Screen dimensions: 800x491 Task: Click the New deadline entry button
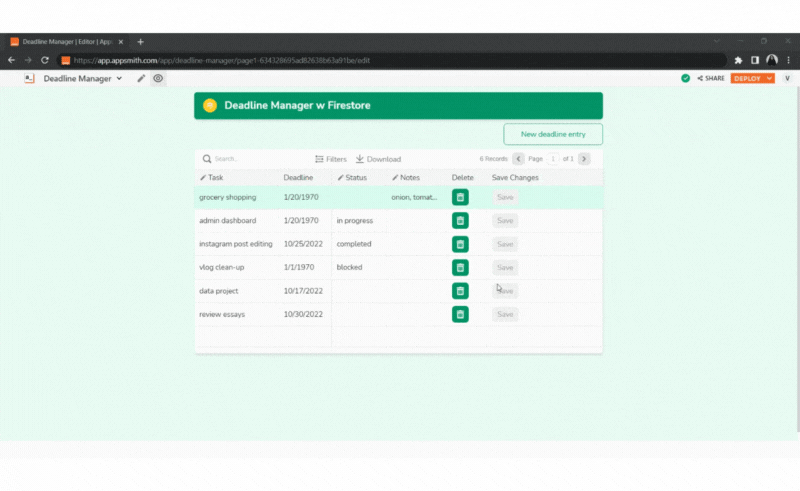click(553, 134)
